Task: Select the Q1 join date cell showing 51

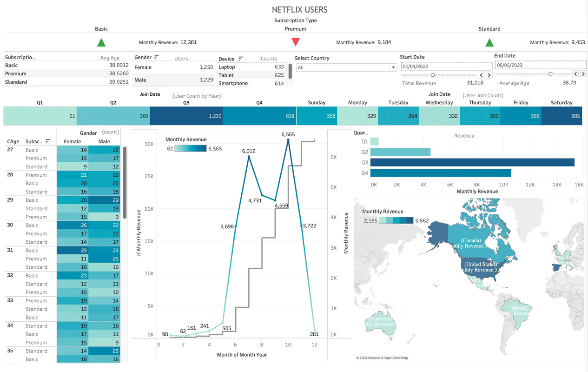Action: pos(40,116)
